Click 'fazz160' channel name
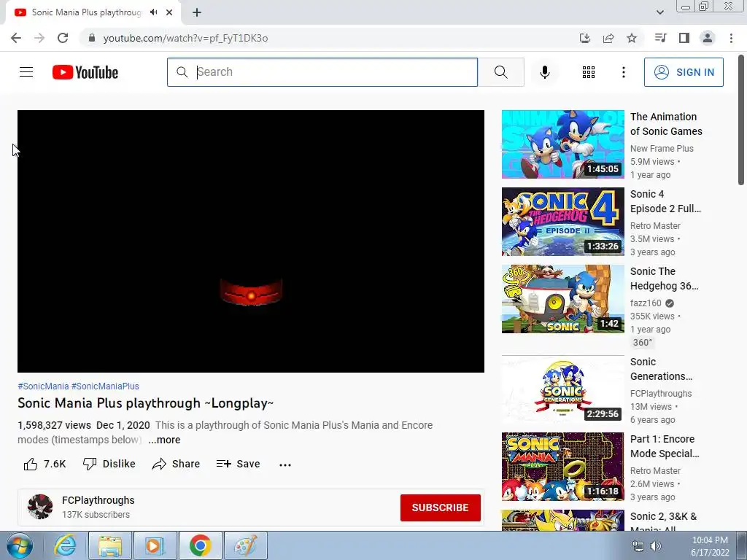The width and height of the screenshot is (747, 560). pos(646,303)
